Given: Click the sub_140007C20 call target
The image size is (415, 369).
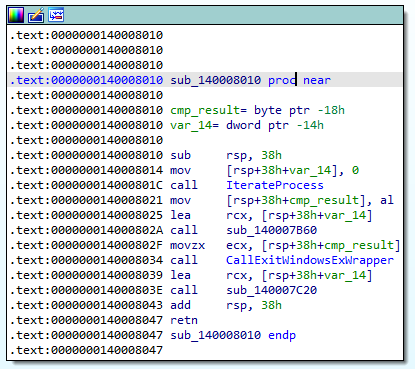Looking at the screenshot, I should (x=271, y=290).
